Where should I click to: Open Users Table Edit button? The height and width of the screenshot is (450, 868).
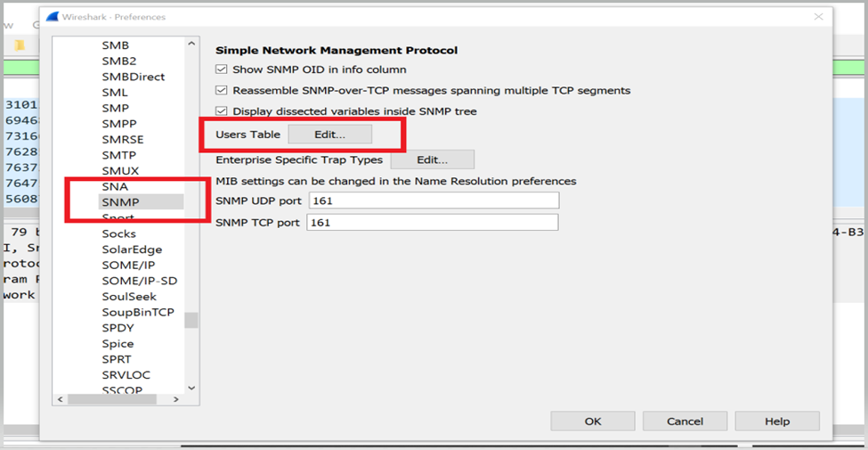pos(330,135)
